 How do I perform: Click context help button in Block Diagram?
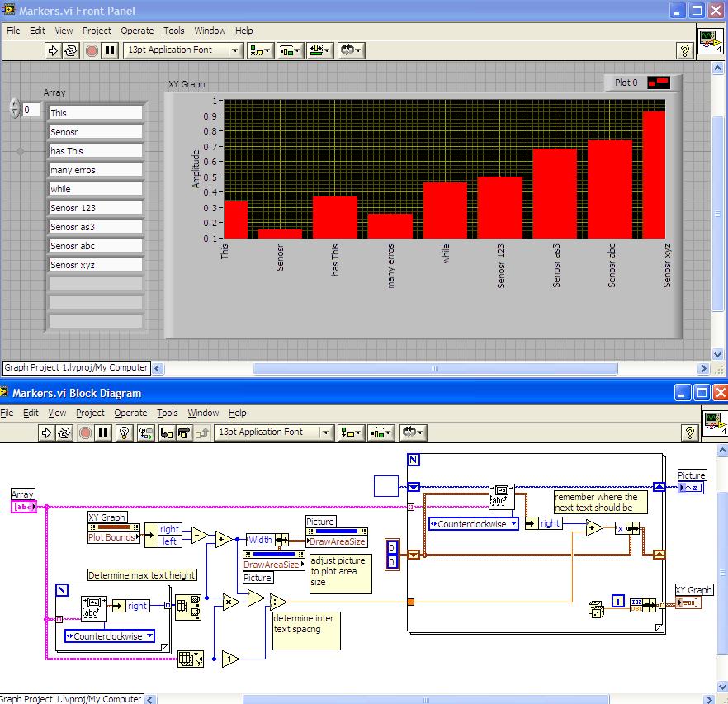[x=689, y=432]
